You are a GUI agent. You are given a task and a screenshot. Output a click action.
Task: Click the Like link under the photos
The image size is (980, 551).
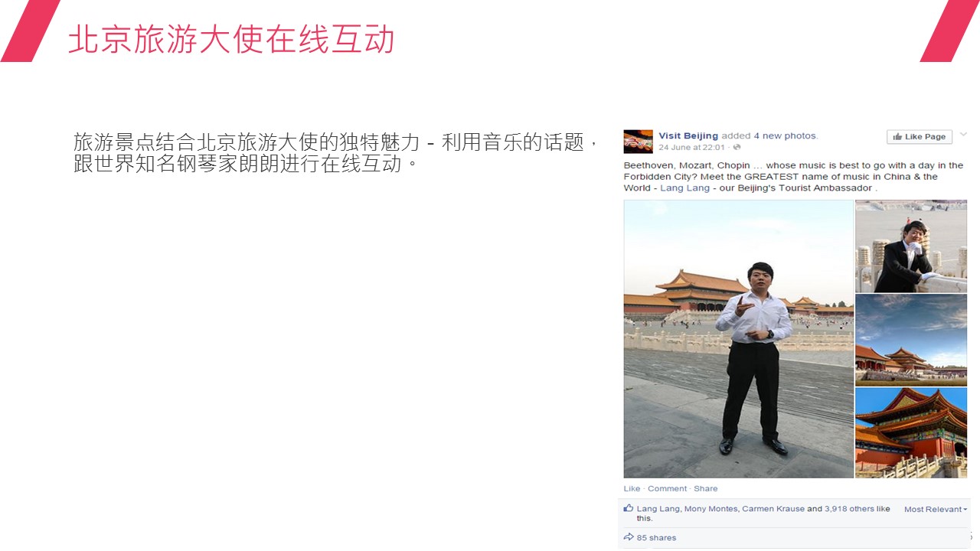pyautogui.click(x=632, y=488)
